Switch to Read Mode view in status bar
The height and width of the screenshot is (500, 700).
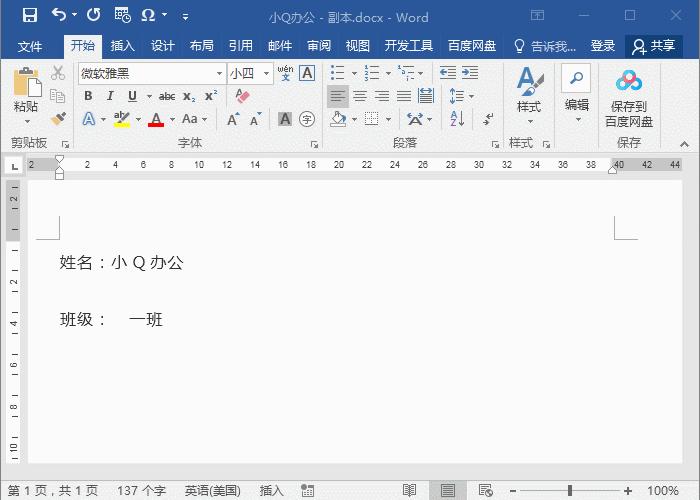(x=409, y=490)
